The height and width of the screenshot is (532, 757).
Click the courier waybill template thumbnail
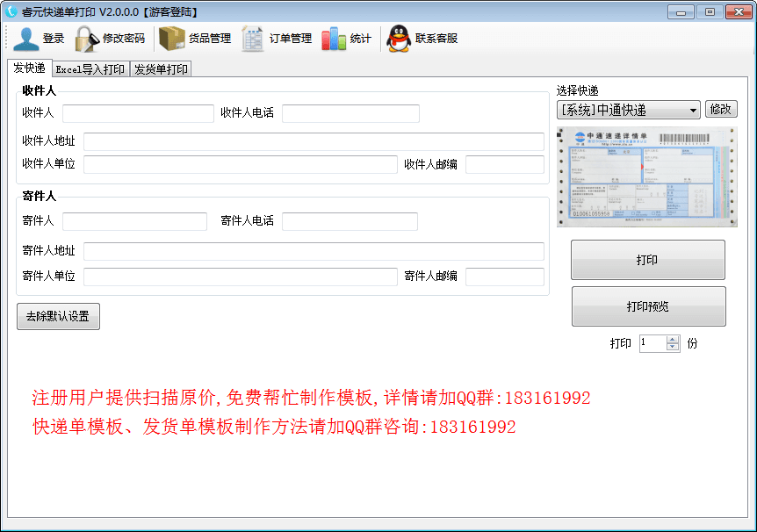click(646, 176)
